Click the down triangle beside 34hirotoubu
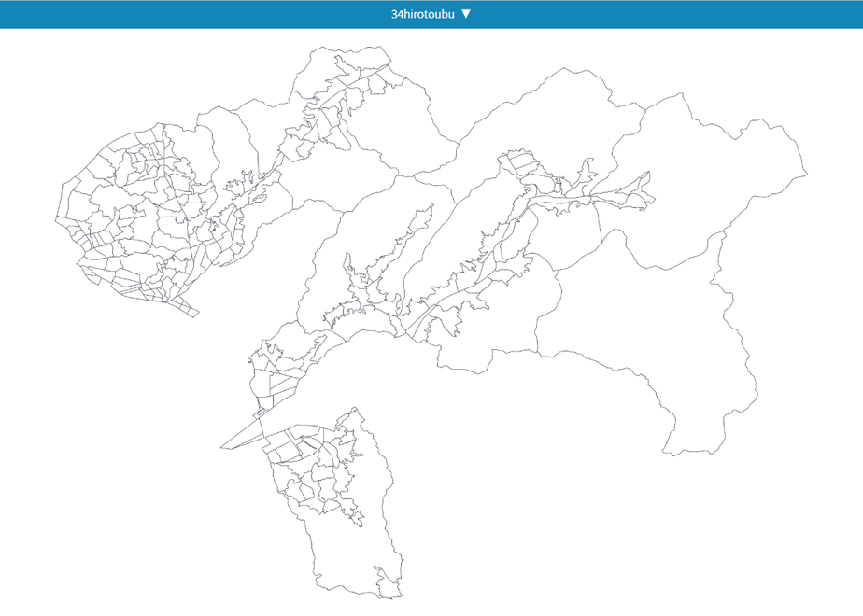The width and height of the screenshot is (863, 616). [466, 14]
